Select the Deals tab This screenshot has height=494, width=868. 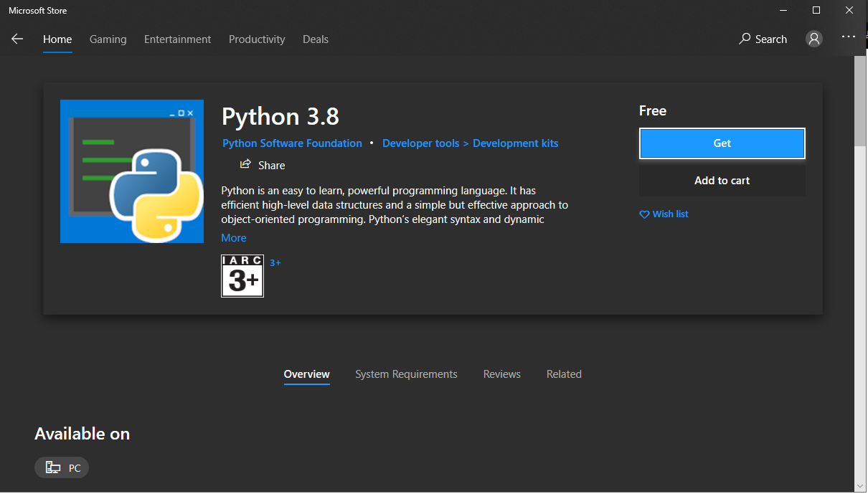pos(316,39)
